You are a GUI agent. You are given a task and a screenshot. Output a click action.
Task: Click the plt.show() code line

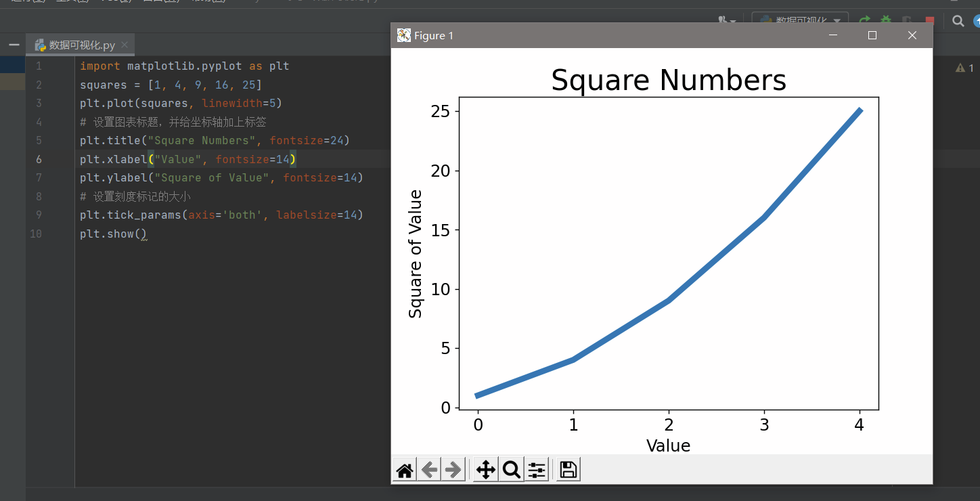114,234
